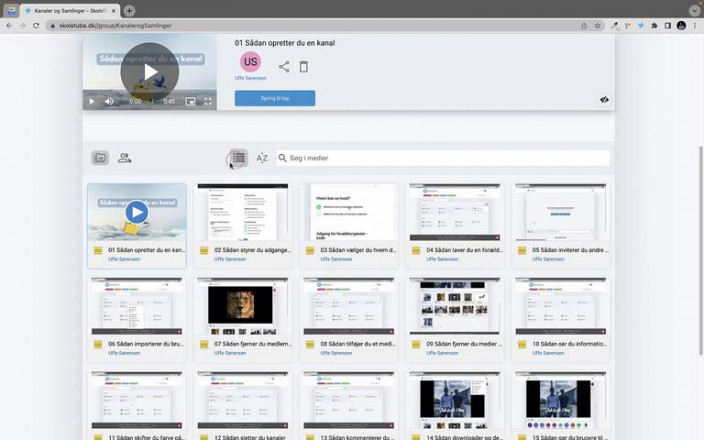Click title text '02 Sådan styrer du adgange...'
Image resolution: width=704 pixels, height=440 pixels.
(252, 250)
